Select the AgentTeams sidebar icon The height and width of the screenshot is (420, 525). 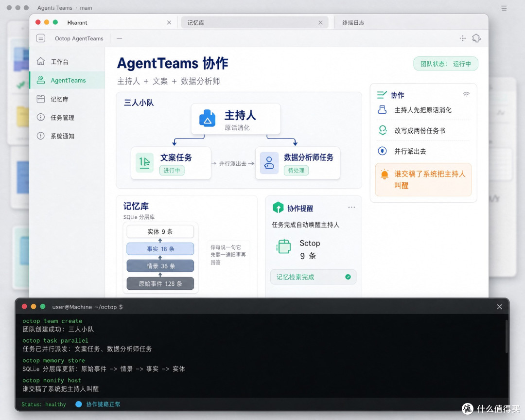pos(40,80)
